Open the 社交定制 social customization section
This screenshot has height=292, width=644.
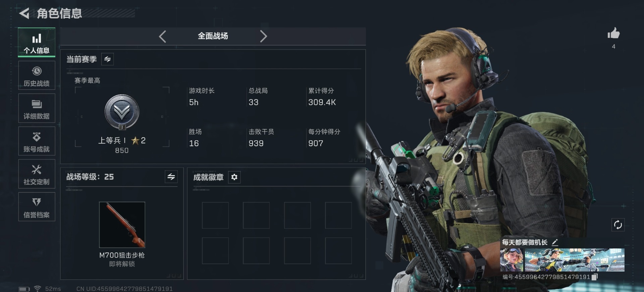[x=37, y=174]
